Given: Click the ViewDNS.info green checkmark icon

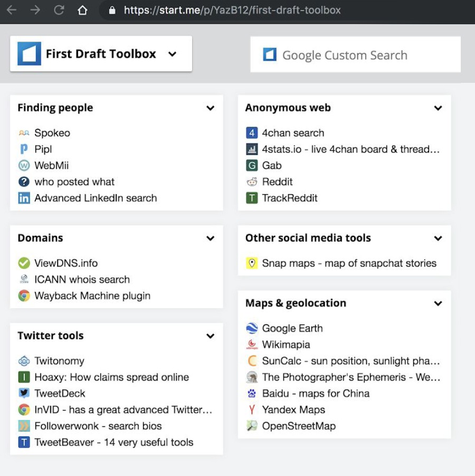Looking at the screenshot, I should click(x=24, y=263).
